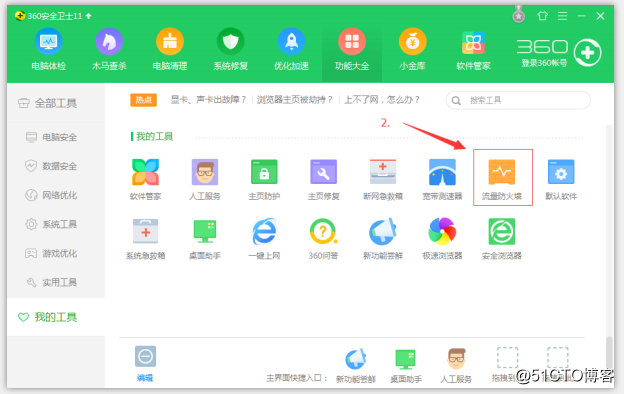This screenshot has width=624, height=394.
Task: Launch 断网急救箱 tool
Action: pyautogui.click(x=383, y=179)
